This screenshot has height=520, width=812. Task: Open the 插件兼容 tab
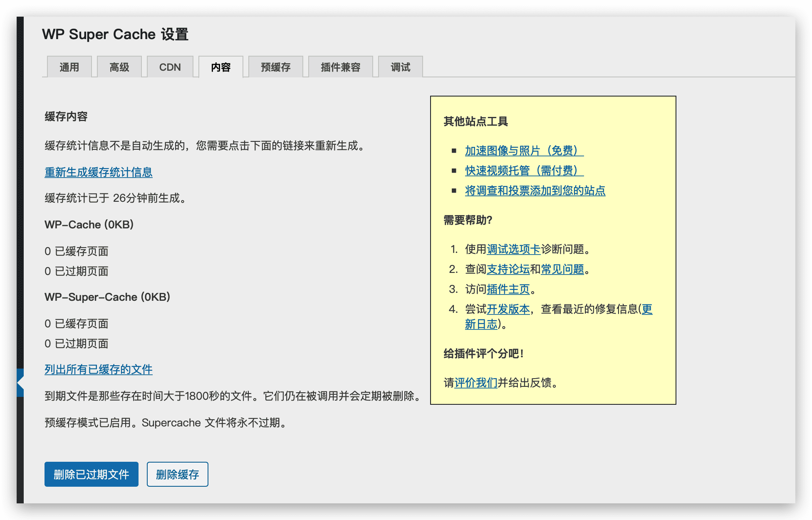point(340,67)
